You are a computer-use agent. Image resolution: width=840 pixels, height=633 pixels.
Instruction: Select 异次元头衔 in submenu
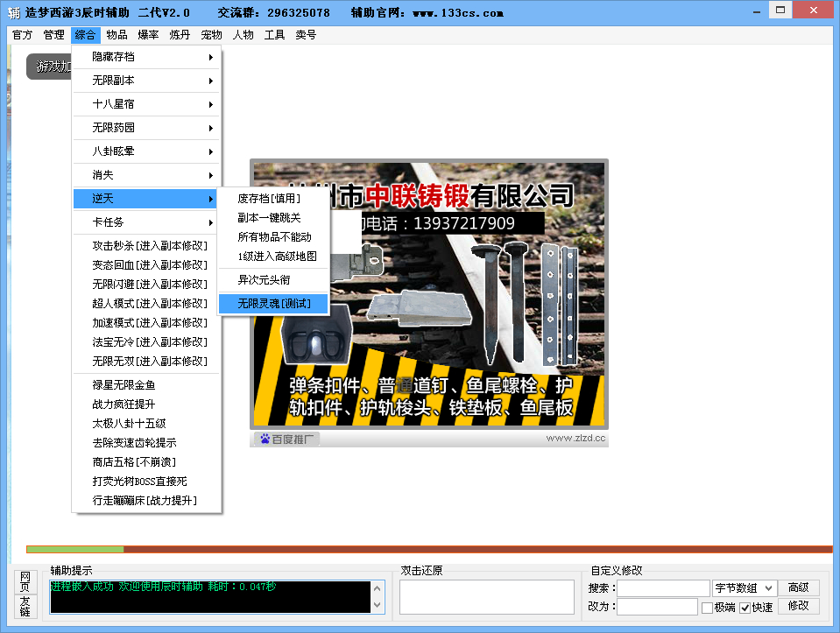[273, 280]
